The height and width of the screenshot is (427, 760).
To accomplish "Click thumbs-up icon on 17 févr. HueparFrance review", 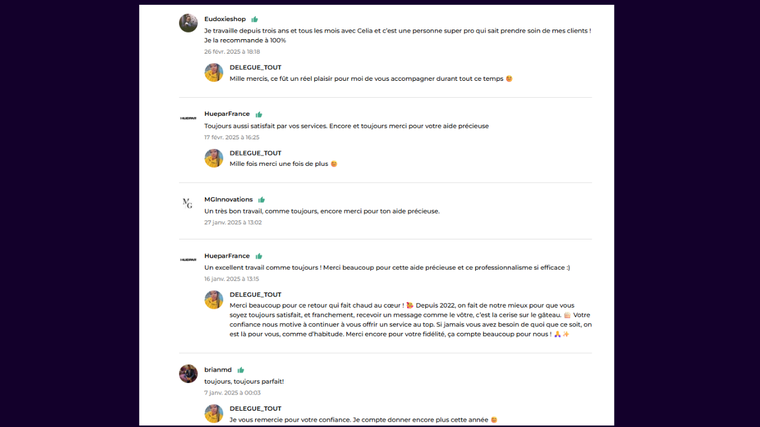I will point(259,114).
